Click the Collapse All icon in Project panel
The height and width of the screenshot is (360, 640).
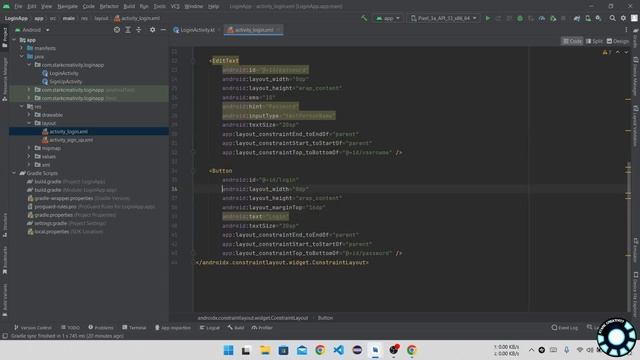138,30
